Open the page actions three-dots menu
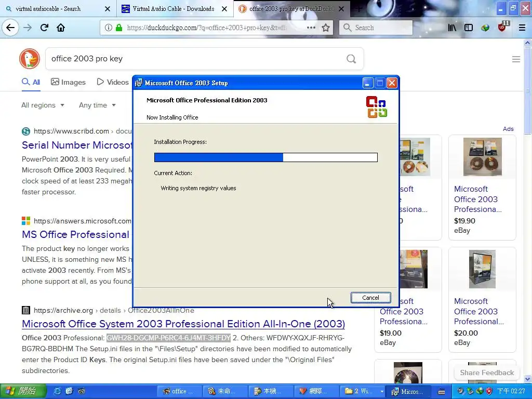 pyautogui.click(x=311, y=28)
